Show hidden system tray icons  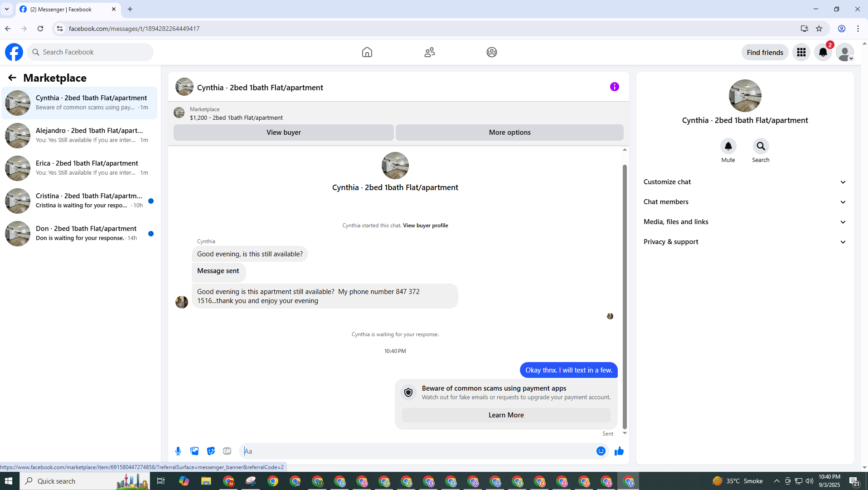click(777, 481)
